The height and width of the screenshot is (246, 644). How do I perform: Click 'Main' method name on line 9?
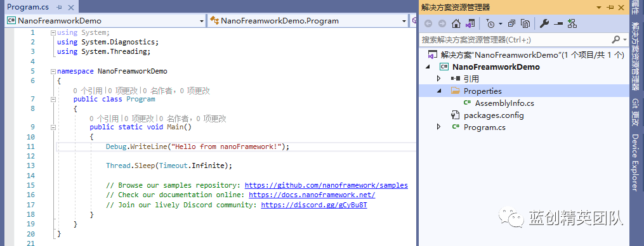[175, 127]
